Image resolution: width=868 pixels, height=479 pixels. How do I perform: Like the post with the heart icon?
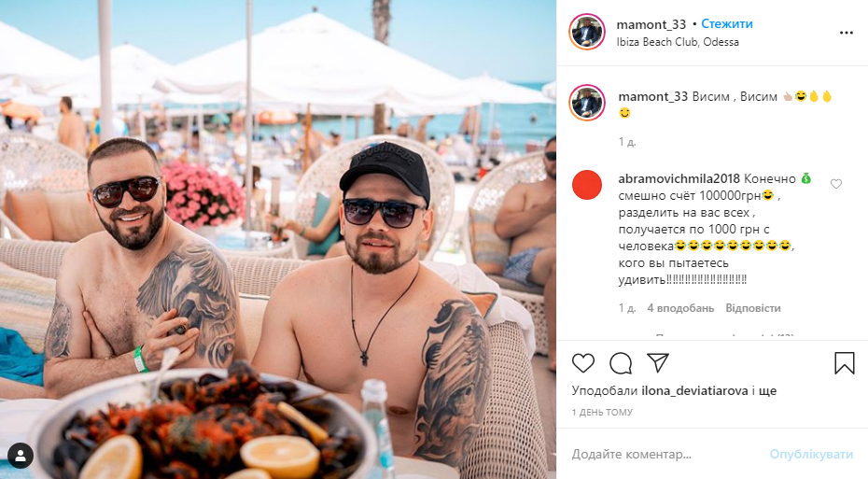(x=583, y=363)
